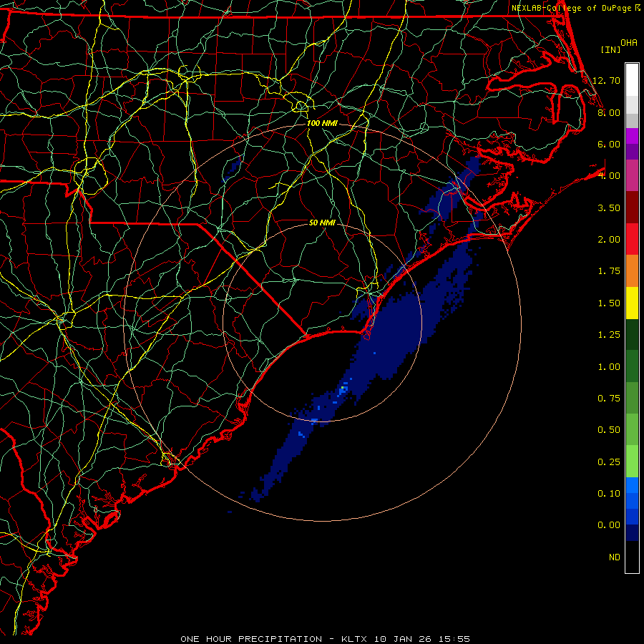
Task: Click the 0.10 legend value
Action: pyautogui.click(x=609, y=494)
